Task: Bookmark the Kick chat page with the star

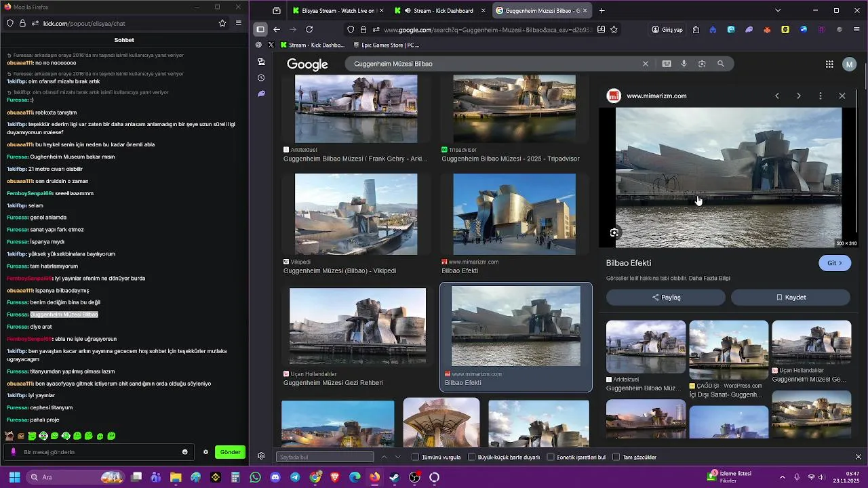Action: [x=222, y=23]
